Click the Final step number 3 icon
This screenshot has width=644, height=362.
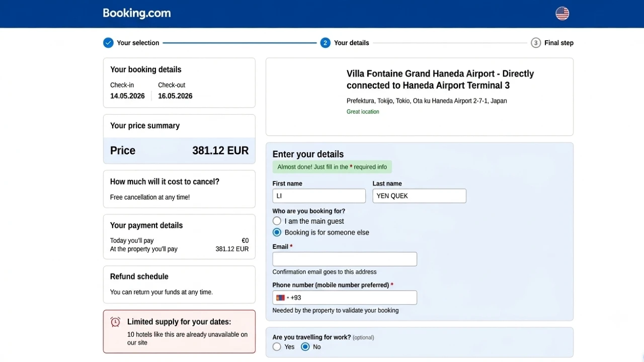point(536,43)
